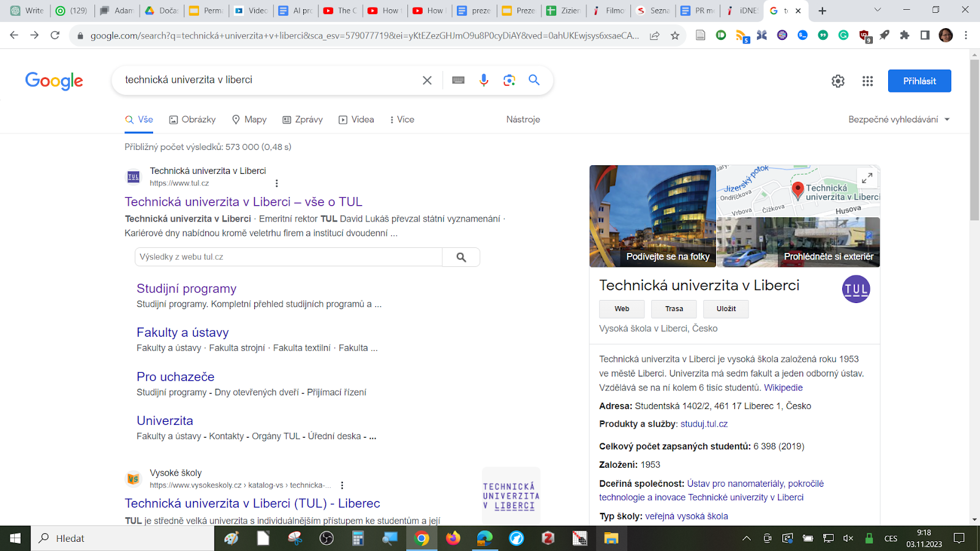The width and height of the screenshot is (980, 551).
Task: Open Prohlédněte si exteriér thumbnail
Action: tap(798, 242)
